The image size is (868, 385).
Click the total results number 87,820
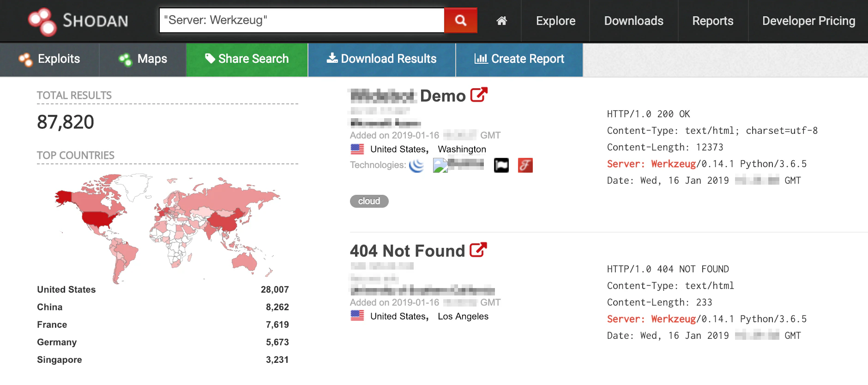(66, 122)
